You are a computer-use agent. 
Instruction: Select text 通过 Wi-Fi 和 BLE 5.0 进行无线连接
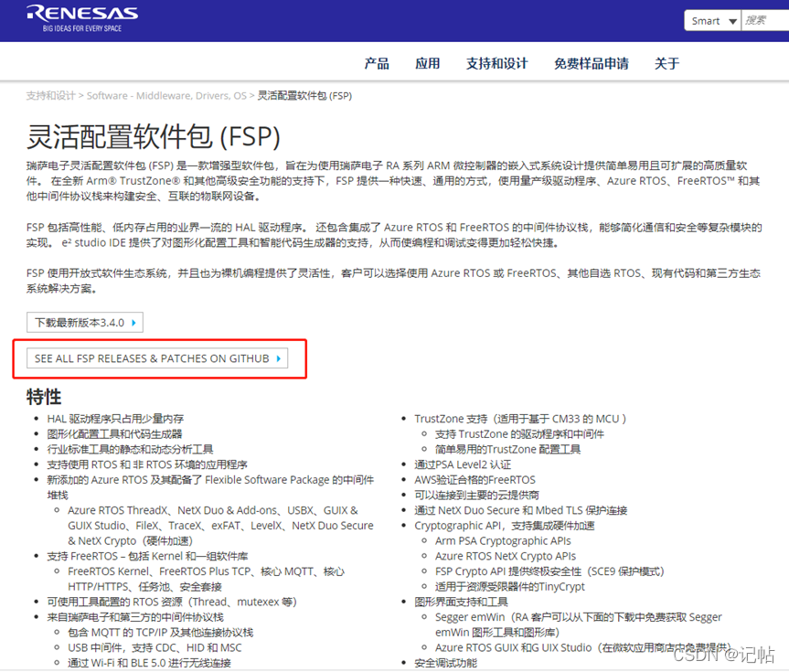point(149,663)
